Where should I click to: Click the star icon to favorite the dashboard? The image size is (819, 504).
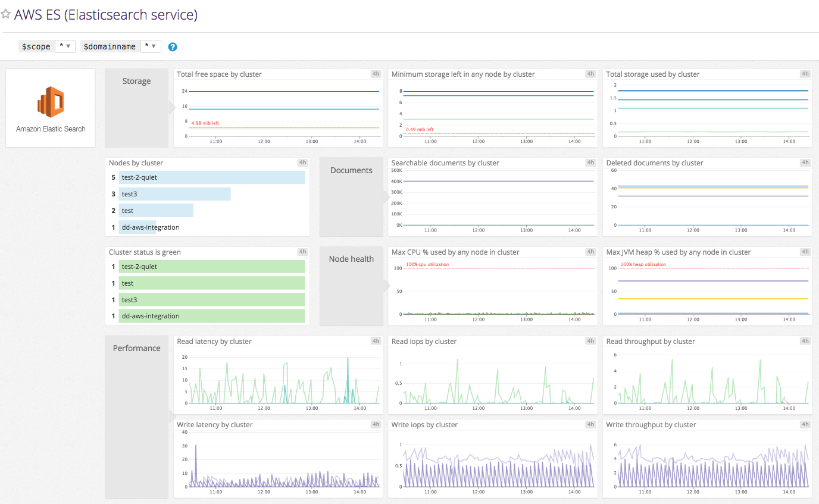click(x=6, y=14)
